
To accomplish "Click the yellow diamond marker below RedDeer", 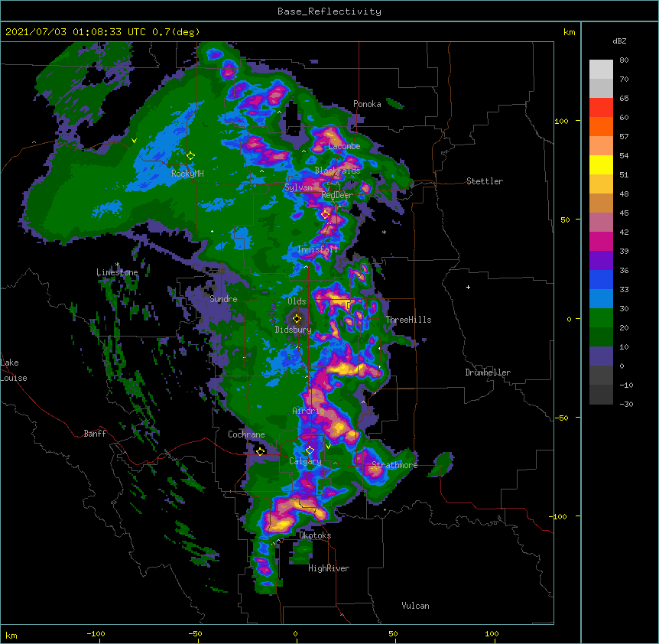I will (x=325, y=215).
